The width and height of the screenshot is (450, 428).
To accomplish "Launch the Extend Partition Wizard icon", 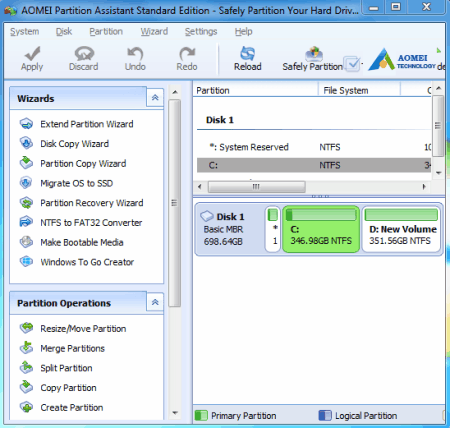I will click(x=26, y=124).
